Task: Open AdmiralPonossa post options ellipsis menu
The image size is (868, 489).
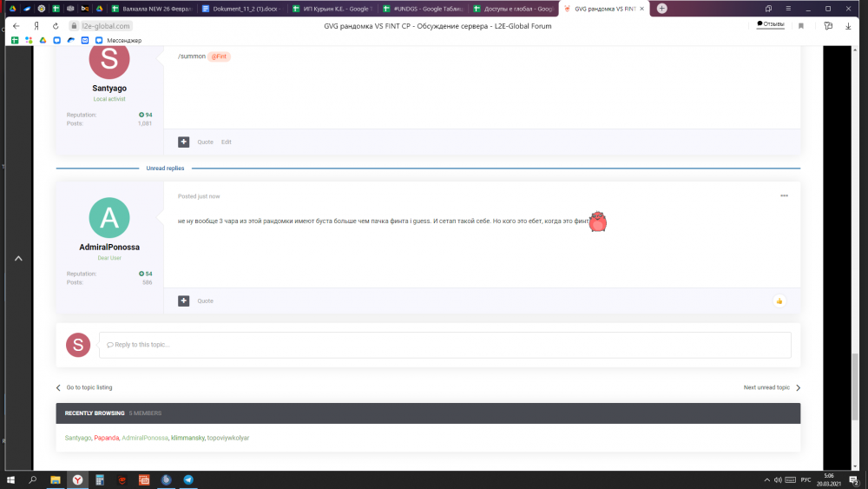Action: tap(784, 195)
